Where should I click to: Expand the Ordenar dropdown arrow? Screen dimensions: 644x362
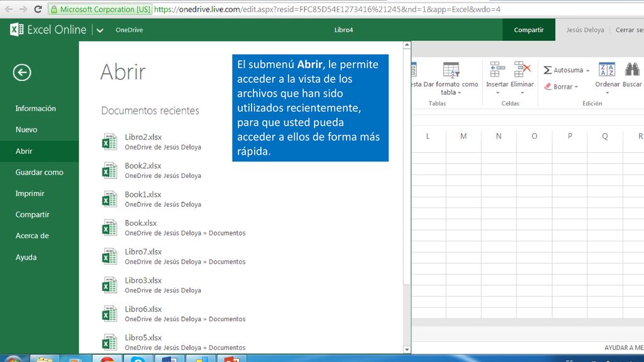[607, 93]
